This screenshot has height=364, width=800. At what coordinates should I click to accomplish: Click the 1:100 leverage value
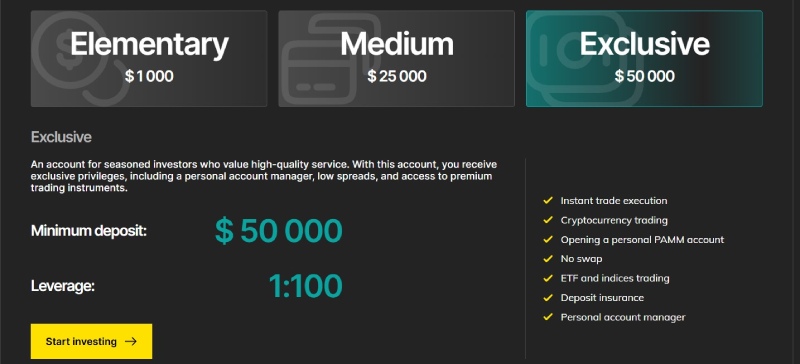305,286
